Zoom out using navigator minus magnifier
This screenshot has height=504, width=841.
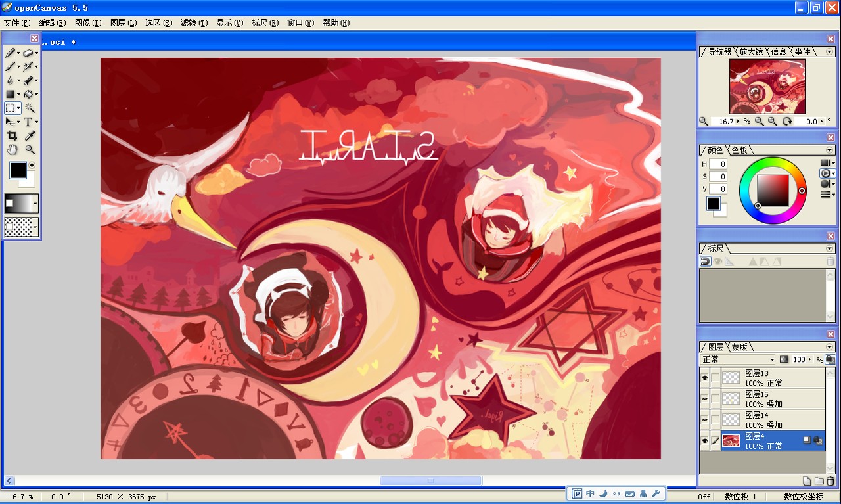coord(760,122)
